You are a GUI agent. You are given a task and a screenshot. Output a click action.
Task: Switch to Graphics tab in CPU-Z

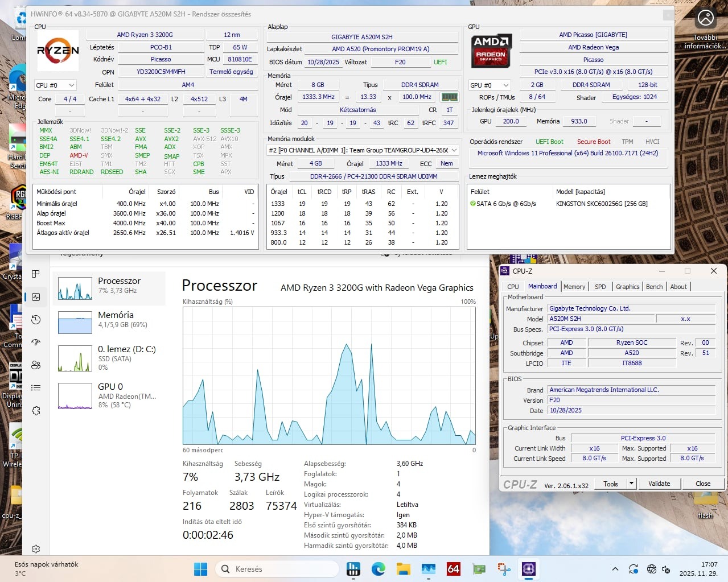click(x=628, y=287)
